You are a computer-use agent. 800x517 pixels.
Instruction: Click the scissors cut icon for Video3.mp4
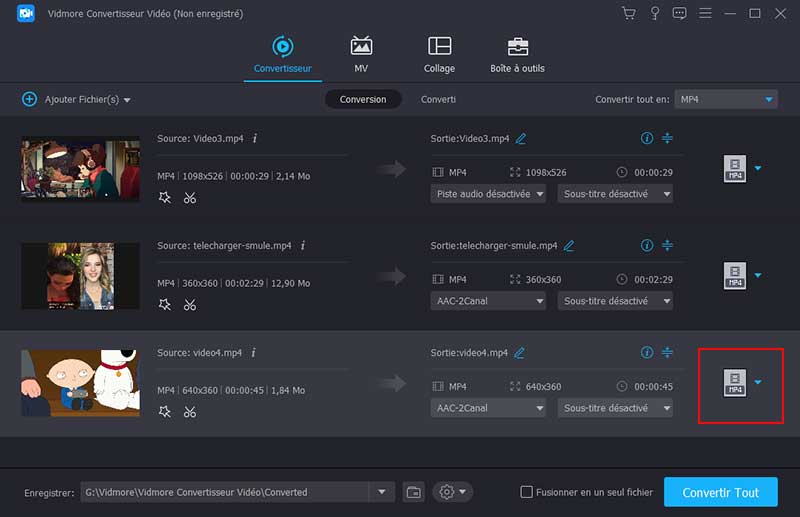pos(190,198)
